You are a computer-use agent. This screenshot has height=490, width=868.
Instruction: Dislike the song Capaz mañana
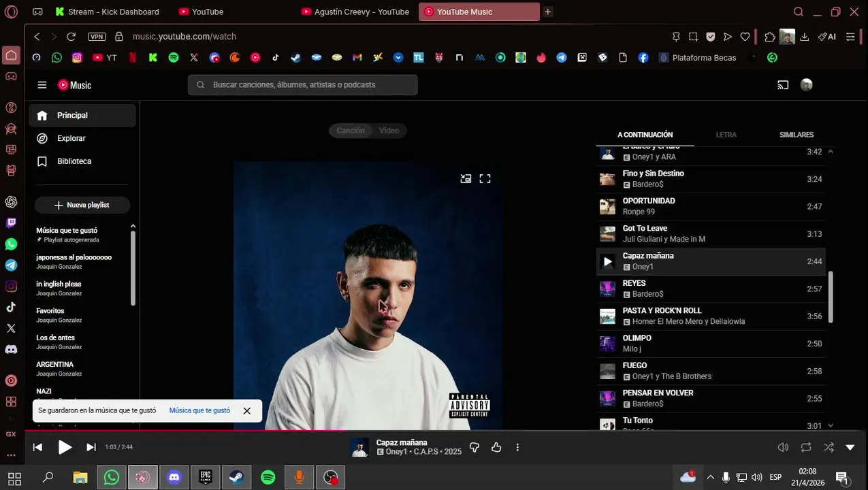[x=475, y=447]
